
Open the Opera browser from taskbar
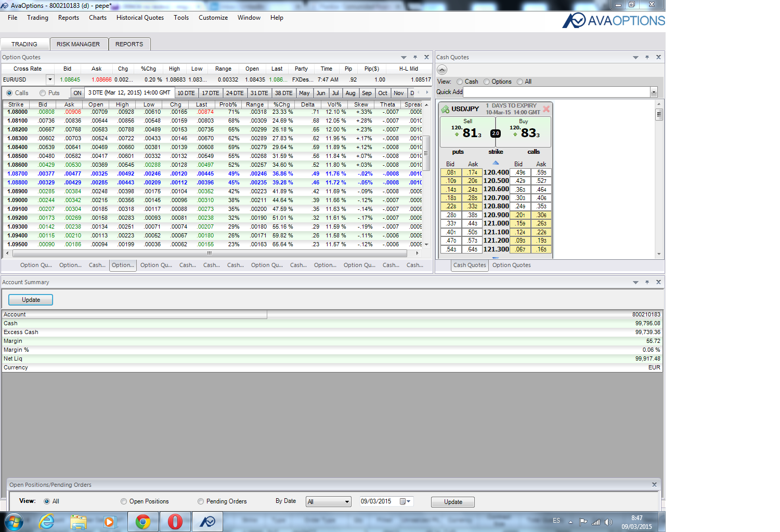point(175,522)
